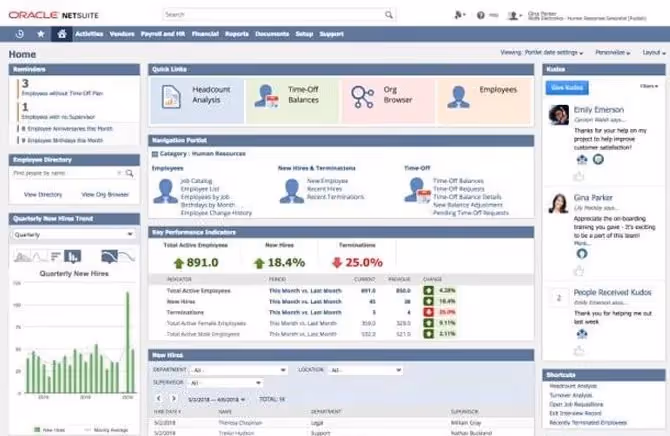Open the Job Catalog link

[196, 181]
